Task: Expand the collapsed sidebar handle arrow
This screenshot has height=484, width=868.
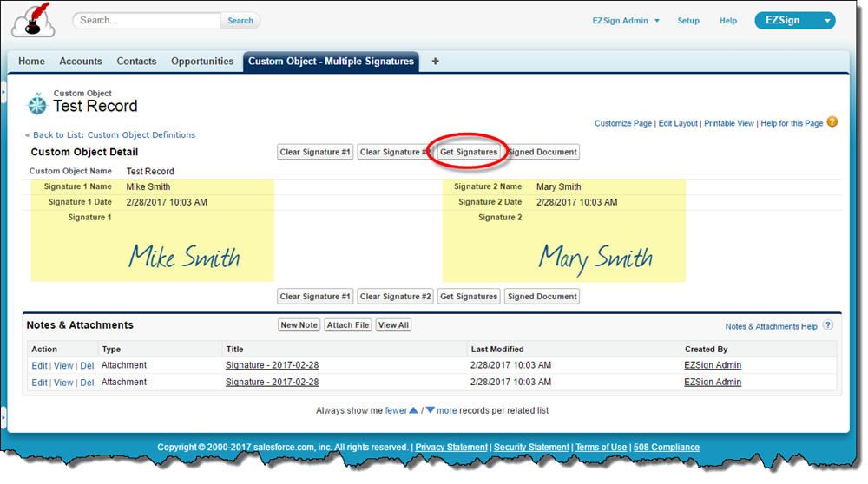Action: tap(3, 90)
